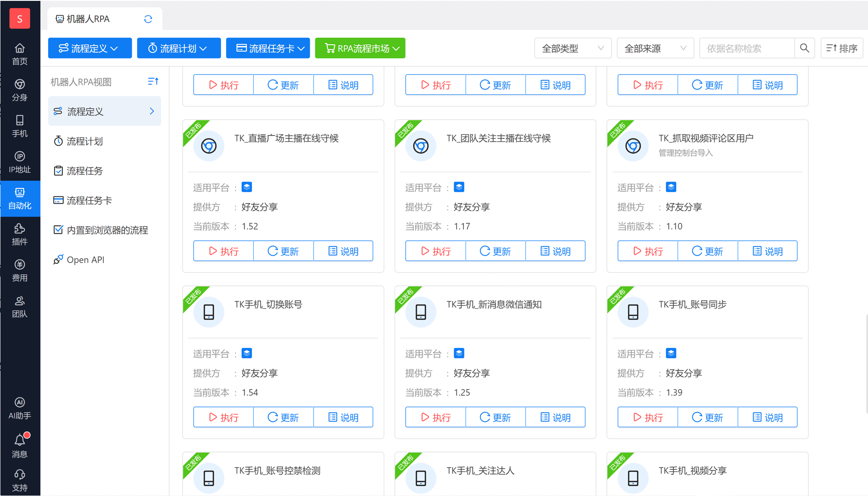868x496 pixels.
Task: Click the 依据名称检索 search field
Action: [x=747, y=48]
